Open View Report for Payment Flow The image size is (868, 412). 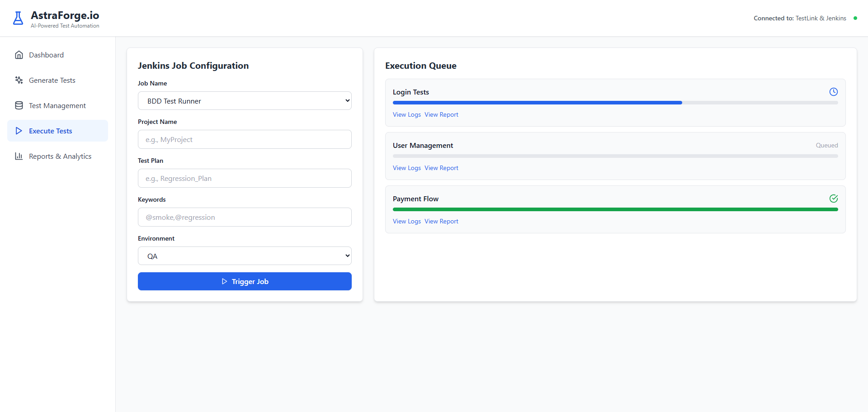(441, 221)
